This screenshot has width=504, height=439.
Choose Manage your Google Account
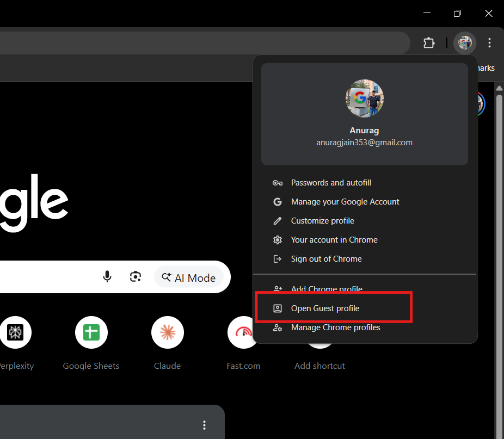pos(345,202)
